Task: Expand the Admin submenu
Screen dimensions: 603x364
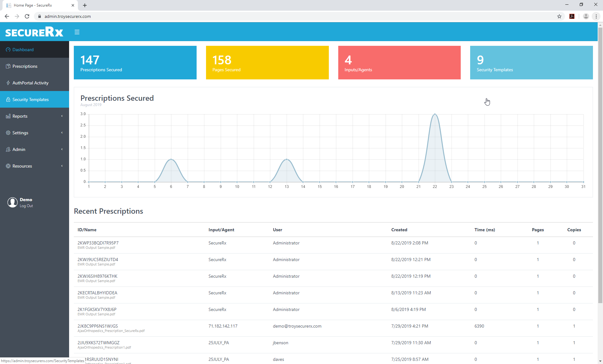Action: pos(35,149)
